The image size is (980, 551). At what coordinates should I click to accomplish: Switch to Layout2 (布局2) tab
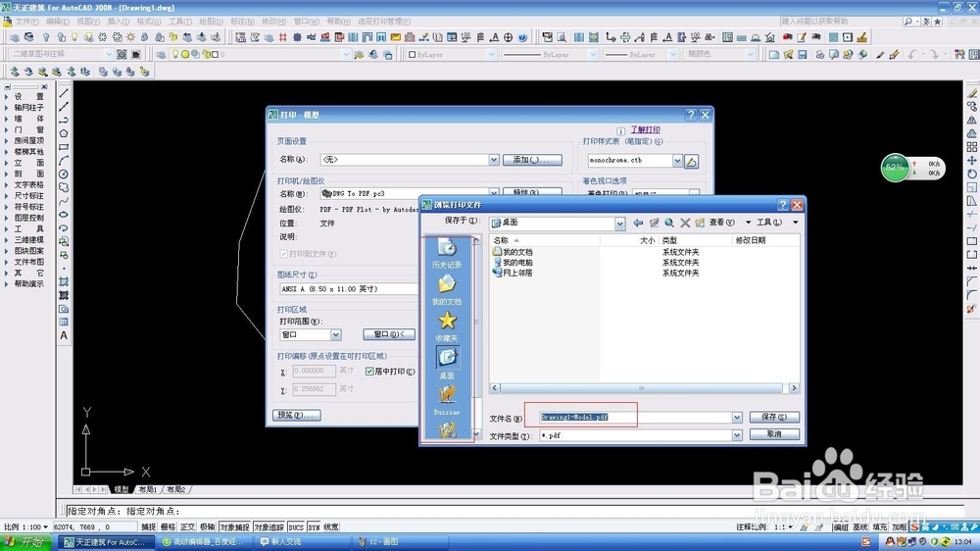point(176,489)
